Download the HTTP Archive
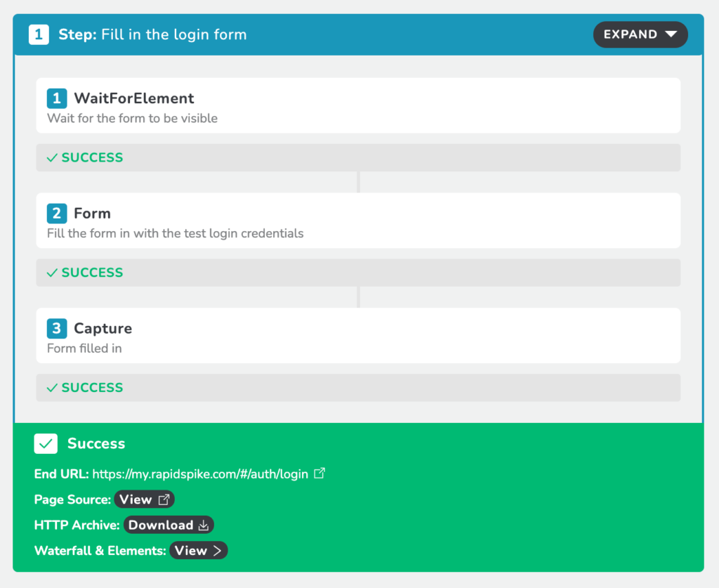 [169, 525]
